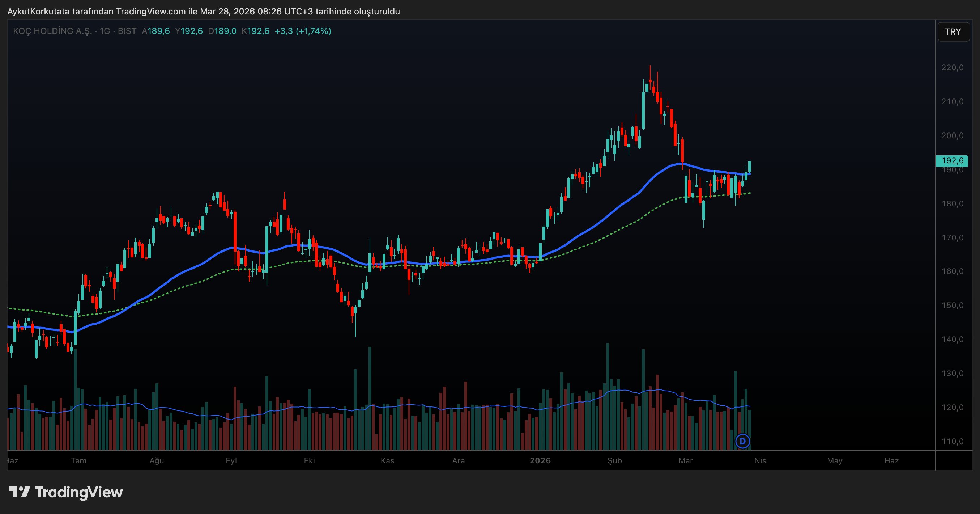Viewport: 980px width, 514px height.
Task: Select the 1G interval label in legend
Action: coord(105,31)
